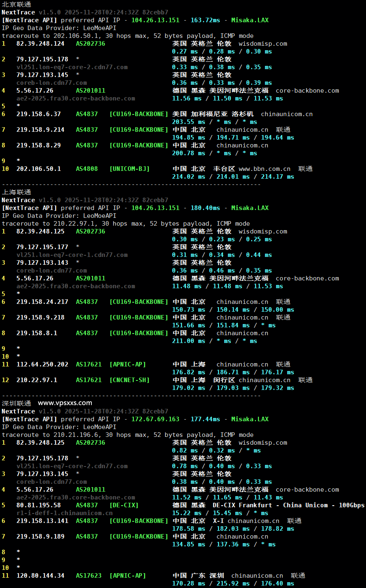This screenshot has width=366, height=588.
Task: Click the preferred API IP 104.26.13.151
Action: click(x=155, y=20)
